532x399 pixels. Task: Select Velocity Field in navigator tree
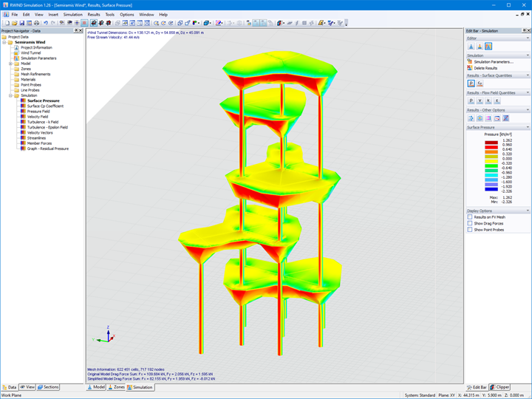point(38,117)
